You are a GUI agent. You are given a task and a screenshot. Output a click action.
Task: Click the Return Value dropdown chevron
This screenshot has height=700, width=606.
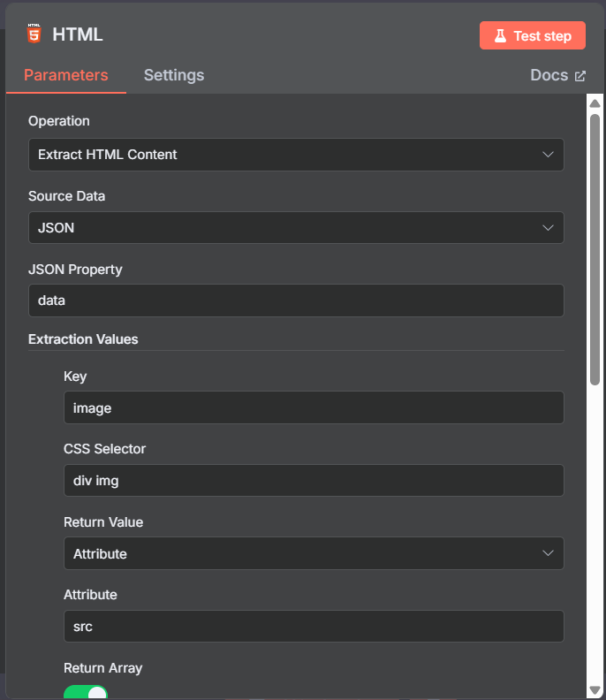click(548, 553)
